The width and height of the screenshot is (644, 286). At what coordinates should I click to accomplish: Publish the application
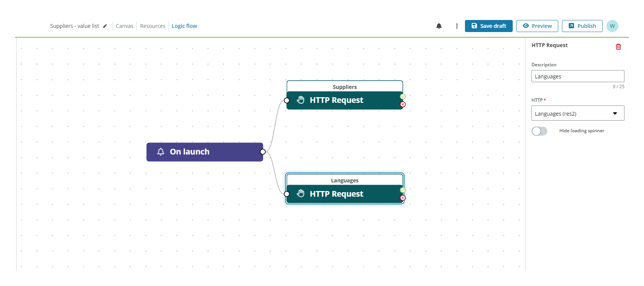(582, 26)
